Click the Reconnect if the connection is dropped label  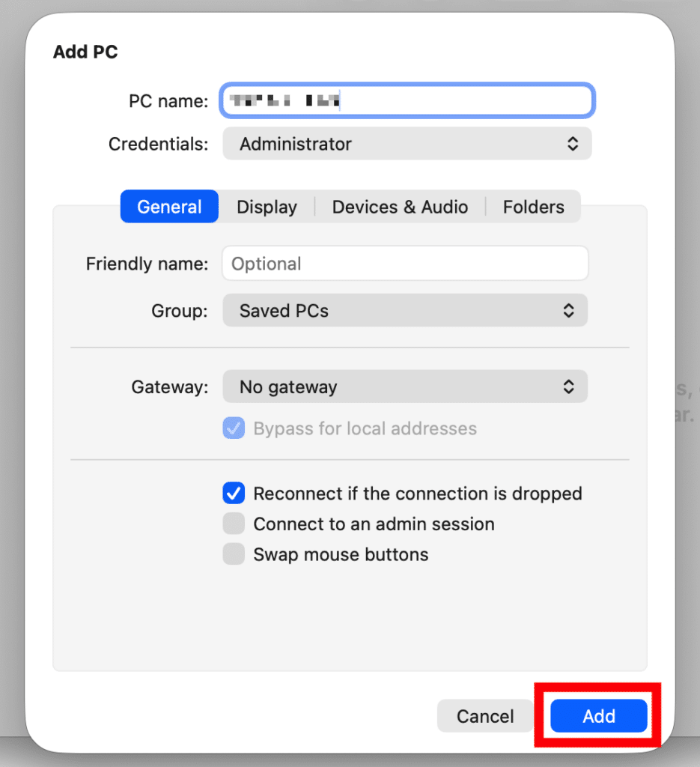point(418,494)
